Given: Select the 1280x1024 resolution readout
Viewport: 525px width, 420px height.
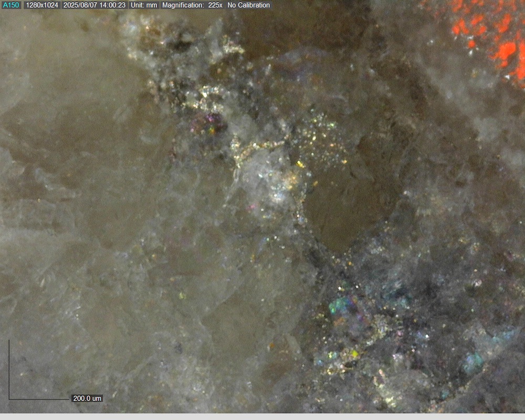Looking at the screenshot, I should pyautogui.click(x=42, y=5).
